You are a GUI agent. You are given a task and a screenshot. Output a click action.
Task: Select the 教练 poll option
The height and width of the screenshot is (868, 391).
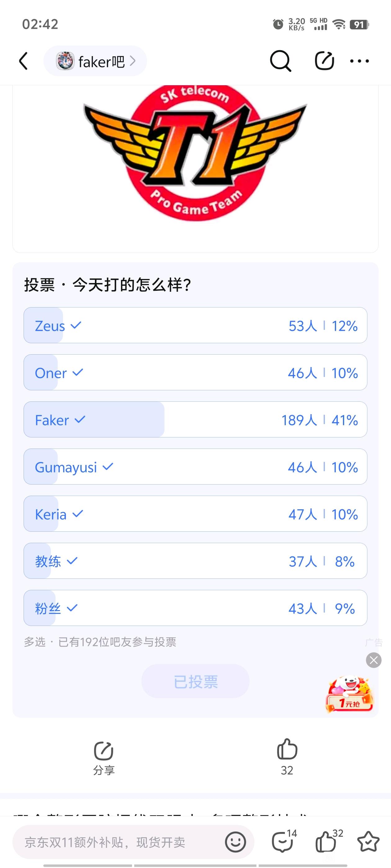(x=195, y=561)
